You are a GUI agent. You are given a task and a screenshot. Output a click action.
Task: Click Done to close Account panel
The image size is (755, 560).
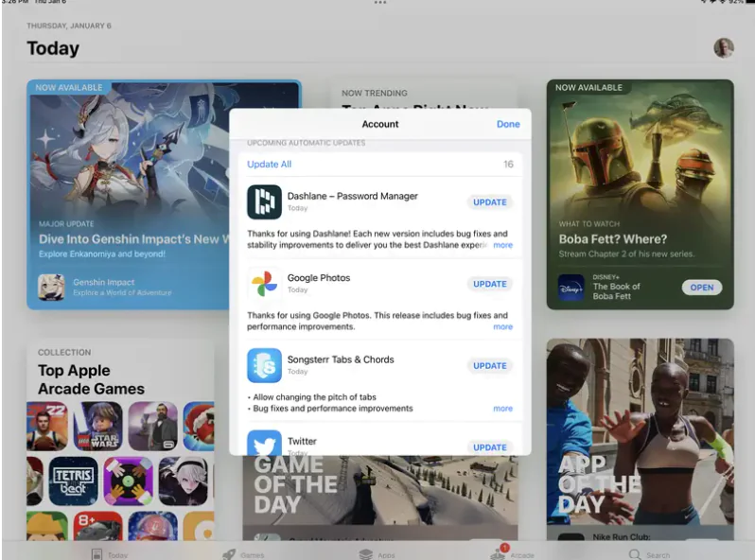pos(508,124)
